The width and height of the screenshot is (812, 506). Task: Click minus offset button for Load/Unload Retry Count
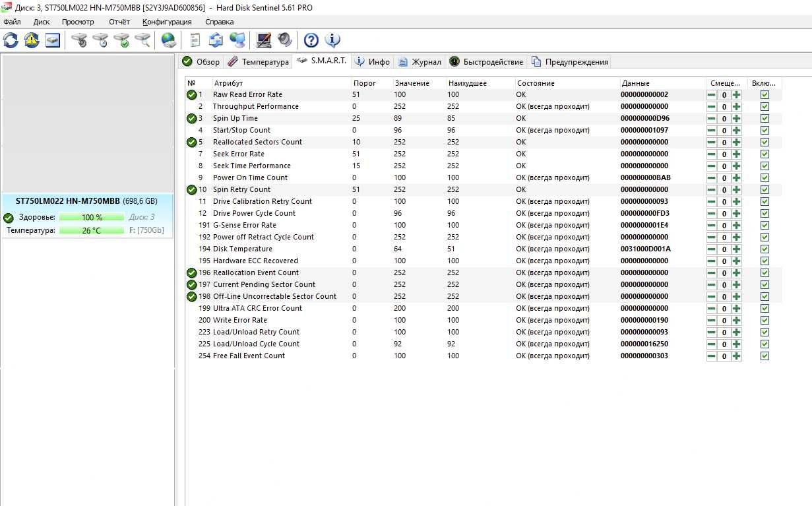[x=712, y=332]
